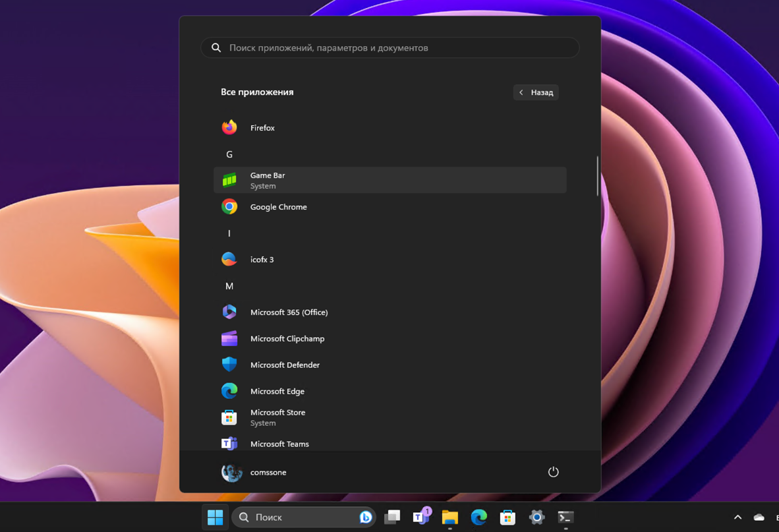Open File Explorer from the taskbar
The height and width of the screenshot is (532, 779).
click(x=450, y=517)
